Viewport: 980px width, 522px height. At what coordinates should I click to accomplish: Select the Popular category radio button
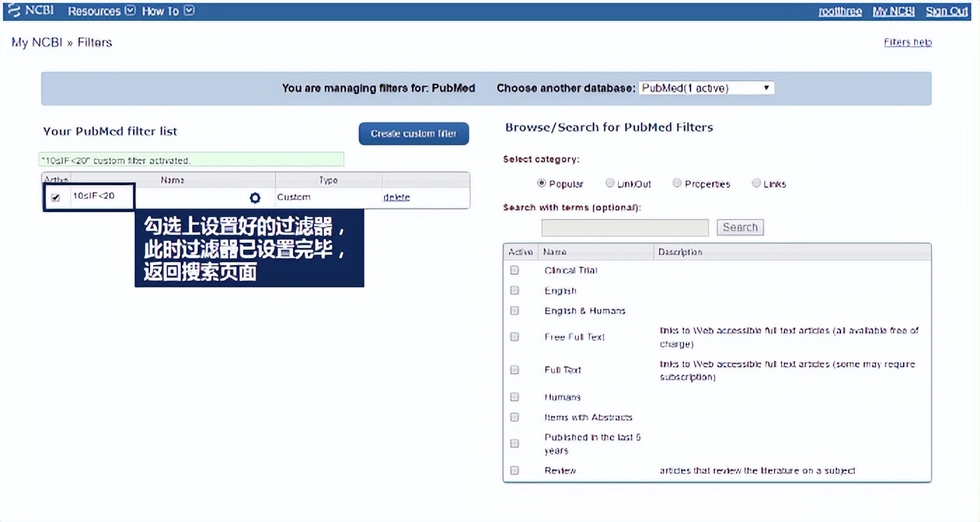(540, 182)
